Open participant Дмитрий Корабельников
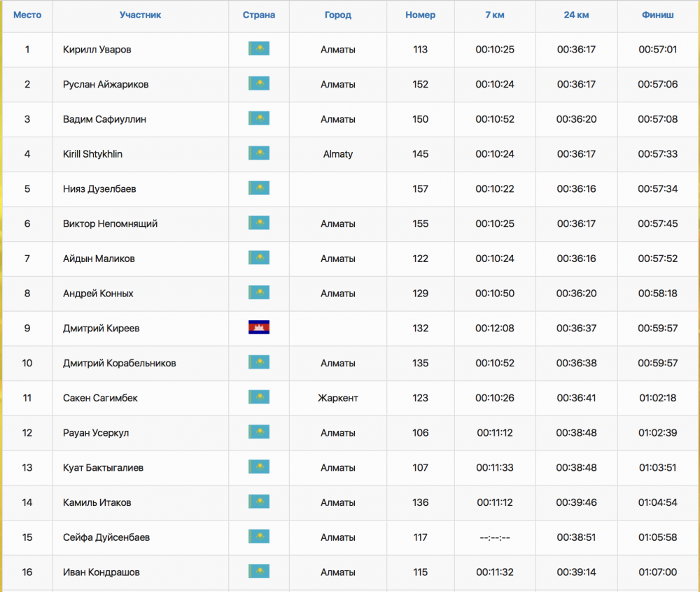 119,363
